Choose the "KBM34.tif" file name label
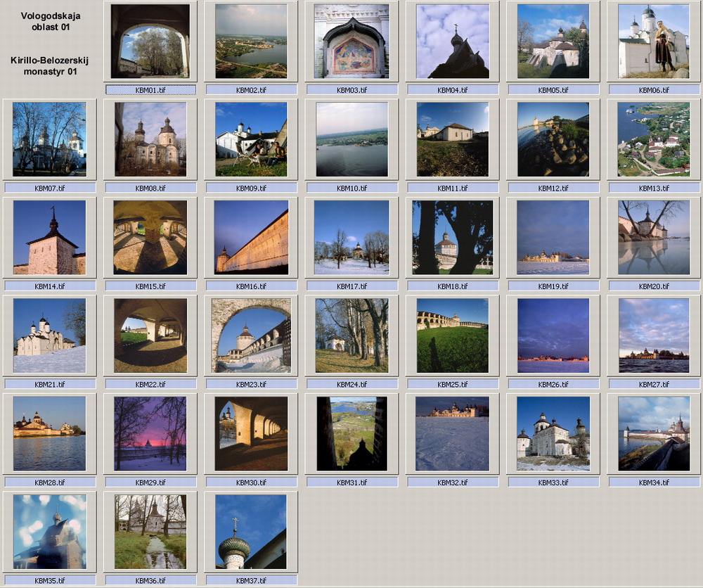Screen dimensions: 703x588 click(654, 482)
